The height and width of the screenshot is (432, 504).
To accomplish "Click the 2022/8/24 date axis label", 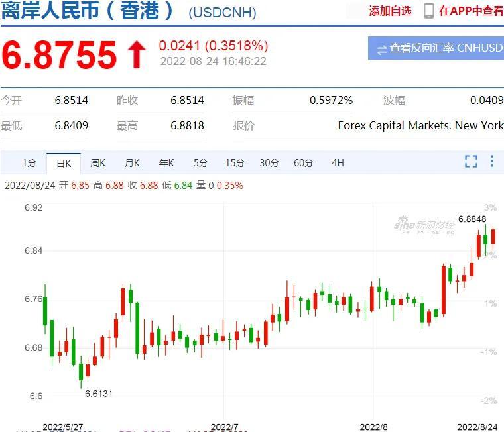I will tap(477, 427).
